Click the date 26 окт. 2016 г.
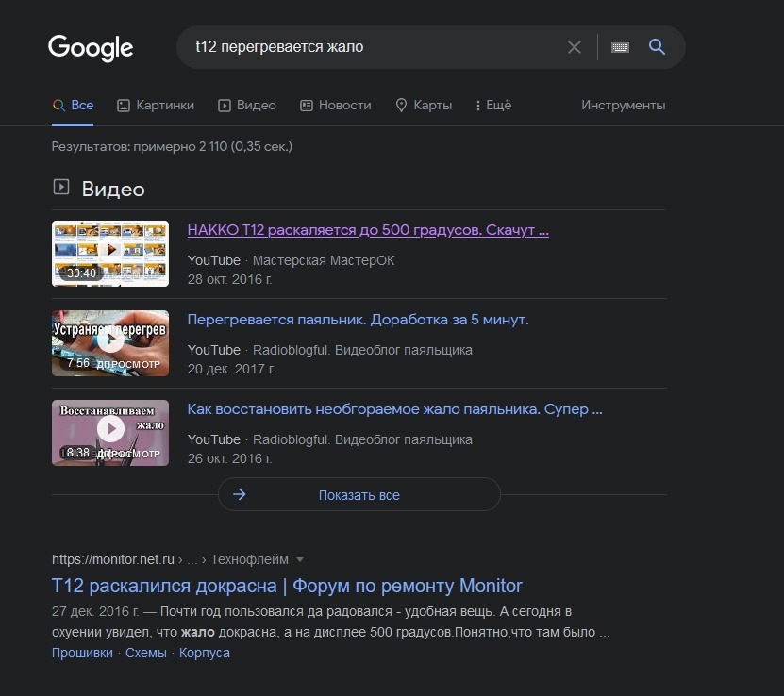This screenshot has width=784, height=696. (x=229, y=458)
